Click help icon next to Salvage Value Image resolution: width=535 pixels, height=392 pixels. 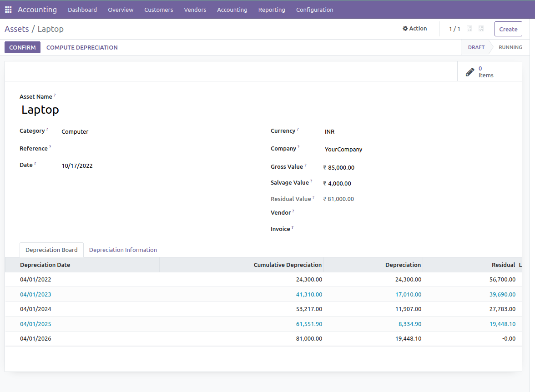pos(311,181)
